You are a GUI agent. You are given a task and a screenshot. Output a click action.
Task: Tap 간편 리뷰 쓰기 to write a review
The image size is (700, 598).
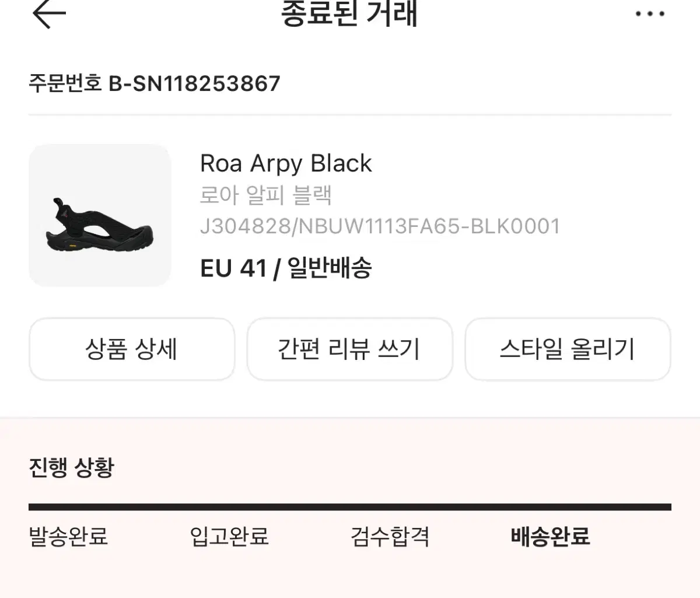coord(349,349)
